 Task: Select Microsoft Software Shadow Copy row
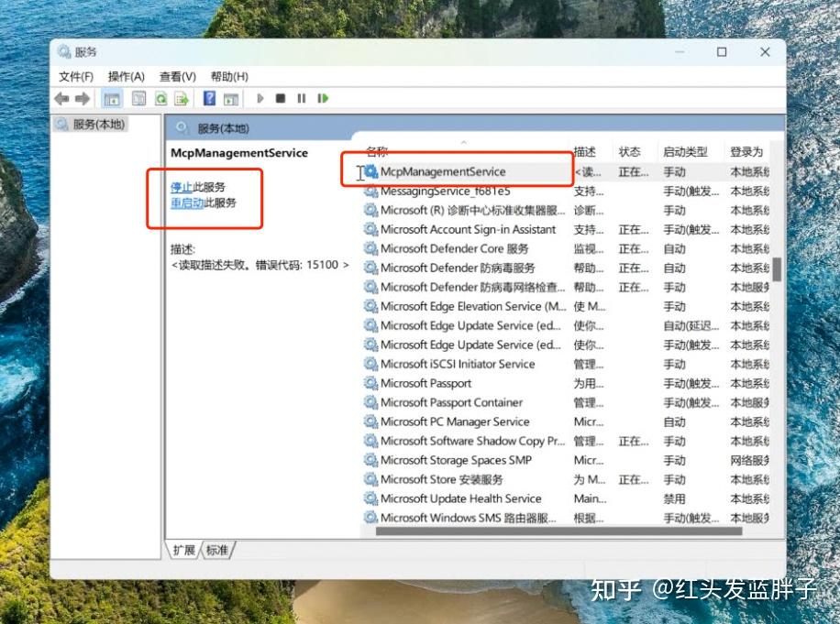(x=565, y=441)
